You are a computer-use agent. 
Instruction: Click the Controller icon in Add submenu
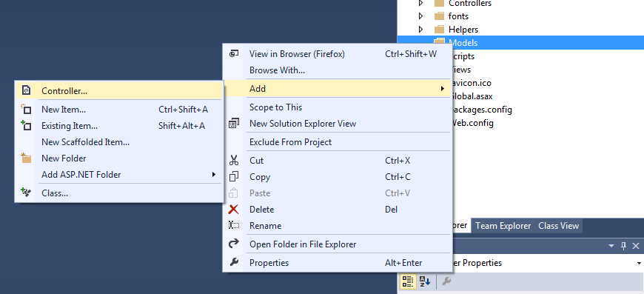coord(27,90)
